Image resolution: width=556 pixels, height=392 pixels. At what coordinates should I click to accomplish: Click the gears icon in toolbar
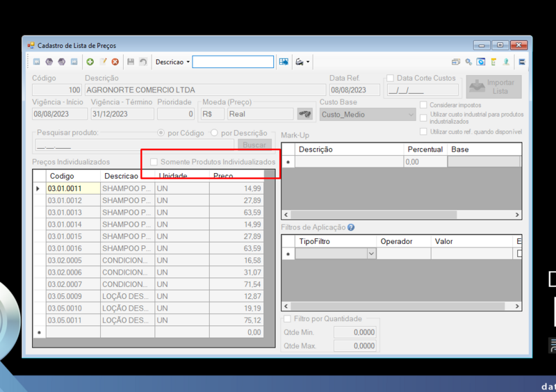468,62
